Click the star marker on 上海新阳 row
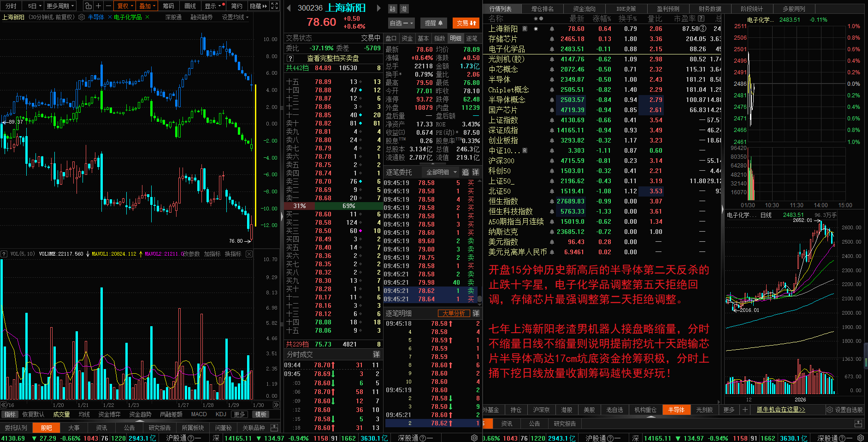868x442 pixels. (x=536, y=29)
